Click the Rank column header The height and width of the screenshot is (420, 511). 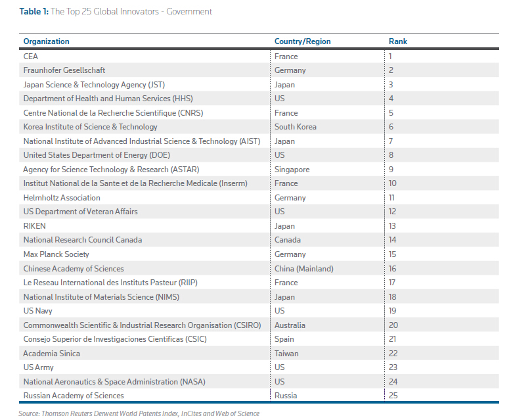click(x=397, y=41)
